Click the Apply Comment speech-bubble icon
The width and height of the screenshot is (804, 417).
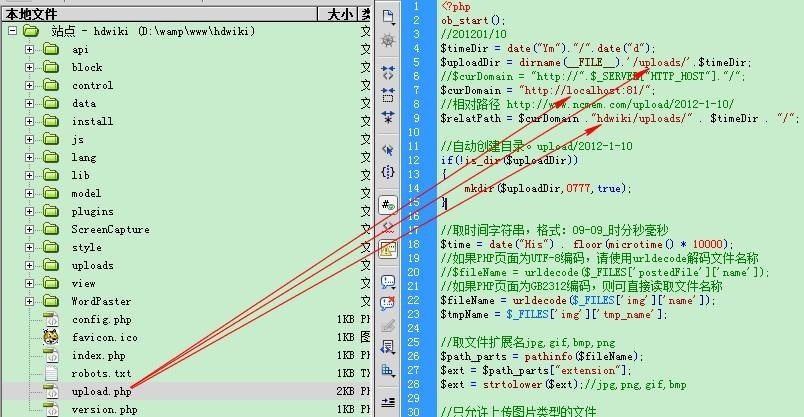[388, 281]
